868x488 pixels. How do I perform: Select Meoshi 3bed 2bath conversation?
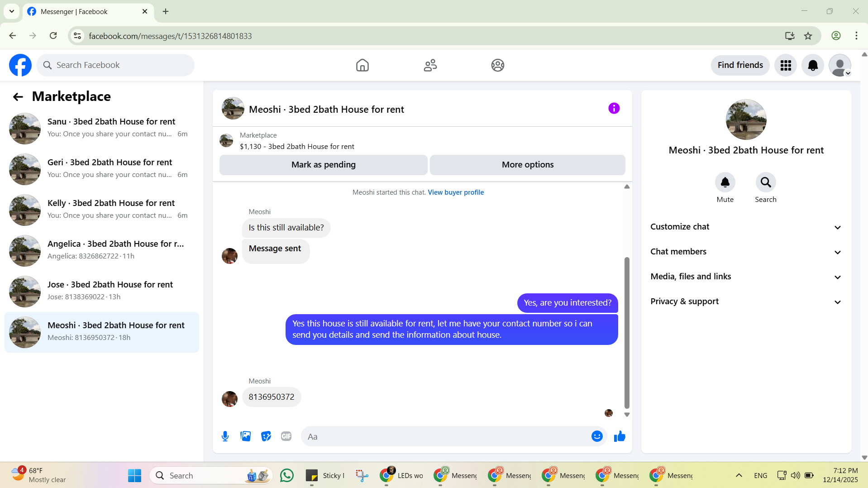(102, 332)
